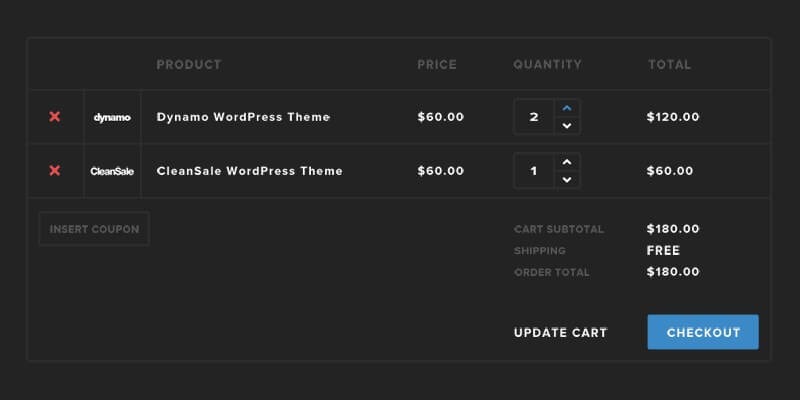Click the Dynamo quantity field showing 2
The width and height of the screenshot is (800, 400).
coord(534,117)
